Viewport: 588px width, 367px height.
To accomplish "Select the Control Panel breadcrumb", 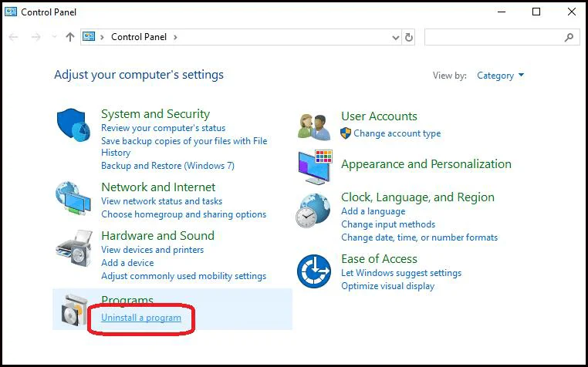I will (x=139, y=37).
